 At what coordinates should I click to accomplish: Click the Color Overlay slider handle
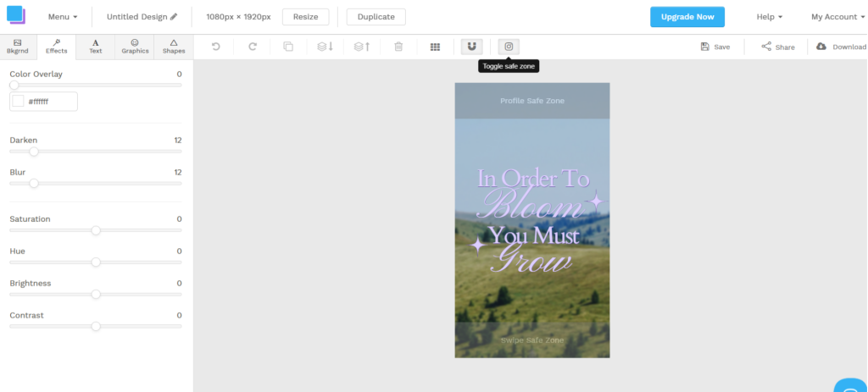pos(14,86)
